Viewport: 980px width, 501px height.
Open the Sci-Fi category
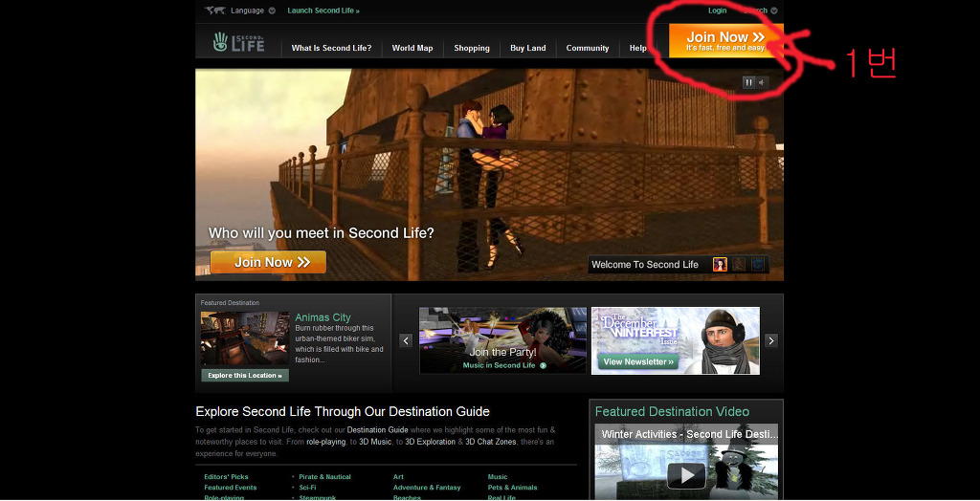tap(307, 488)
